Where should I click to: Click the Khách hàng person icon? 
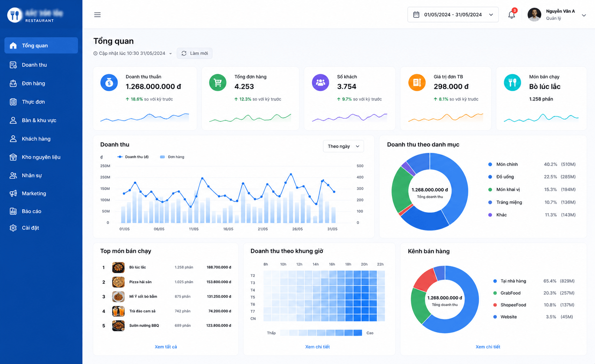[x=13, y=139]
